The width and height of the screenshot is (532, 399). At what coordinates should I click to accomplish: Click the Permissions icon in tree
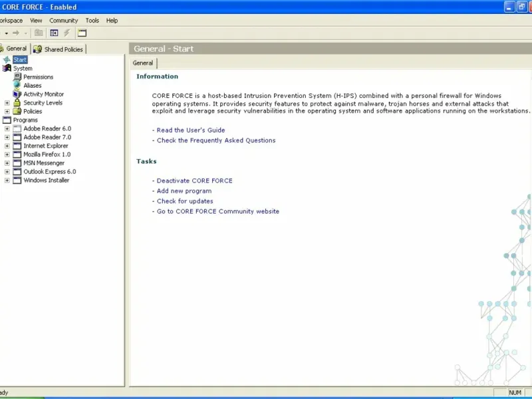click(x=17, y=76)
